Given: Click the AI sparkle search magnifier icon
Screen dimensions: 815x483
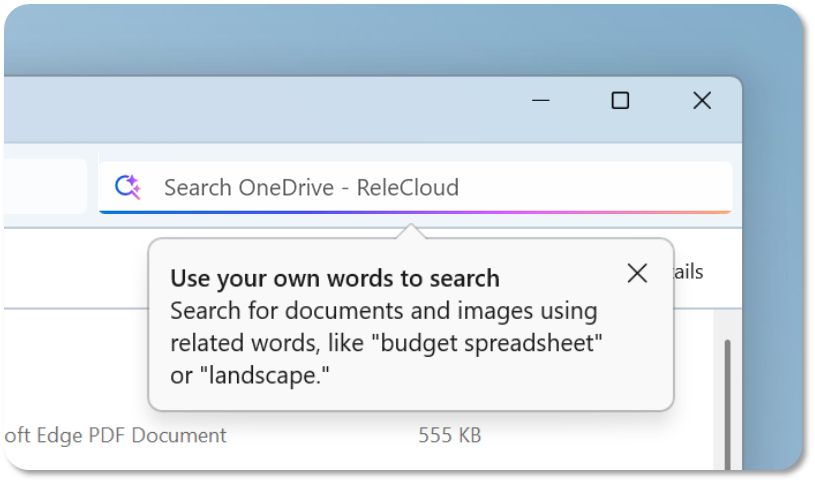Looking at the screenshot, I should (128, 187).
